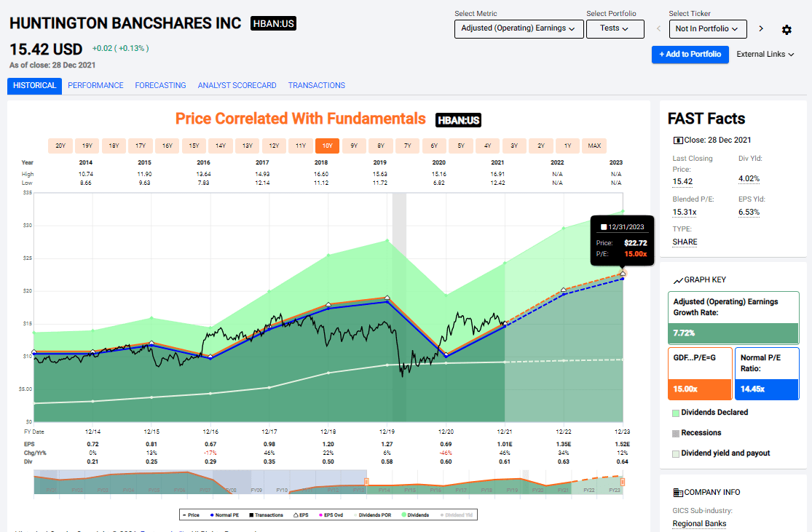The height and width of the screenshot is (532, 812).
Task: Toggle Dividend yield and payout key
Action: pyautogui.click(x=721, y=453)
